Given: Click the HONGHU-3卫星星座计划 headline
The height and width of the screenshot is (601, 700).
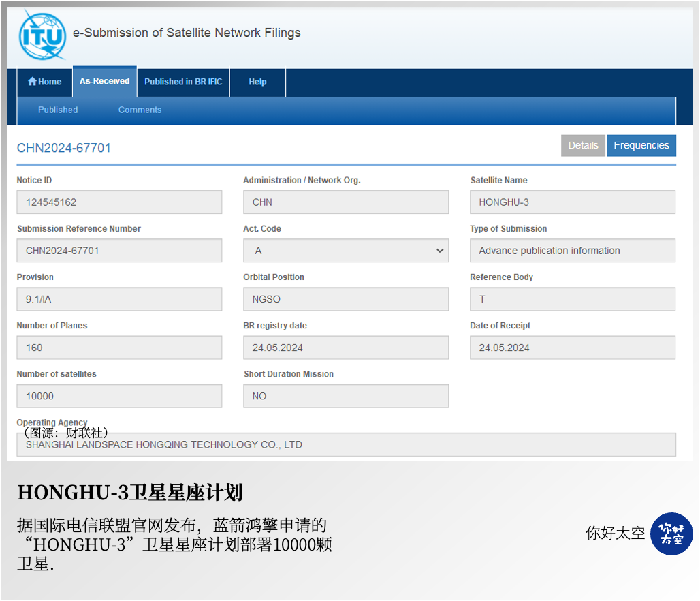Looking at the screenshot, I should (130, 493).
